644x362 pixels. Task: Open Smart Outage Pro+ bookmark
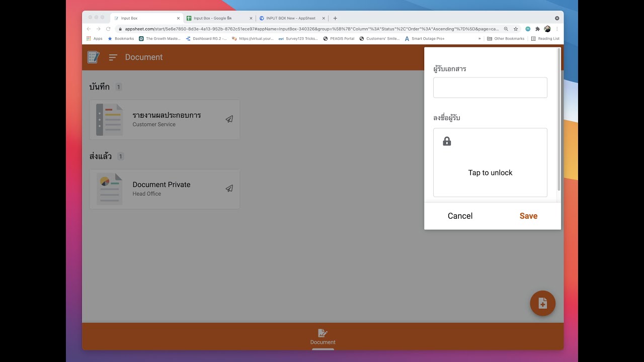(x=425, y=39)
